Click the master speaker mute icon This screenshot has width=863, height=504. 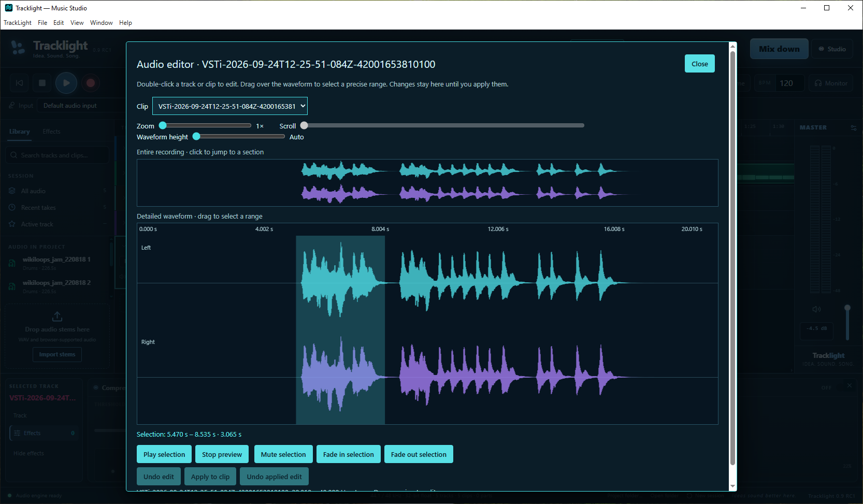[816, 309]
